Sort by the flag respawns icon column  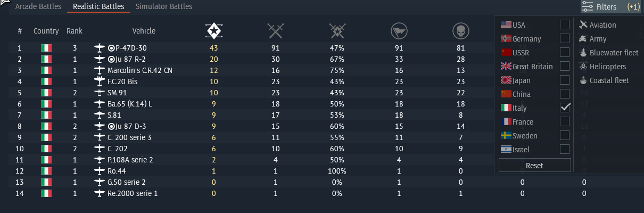399,31
